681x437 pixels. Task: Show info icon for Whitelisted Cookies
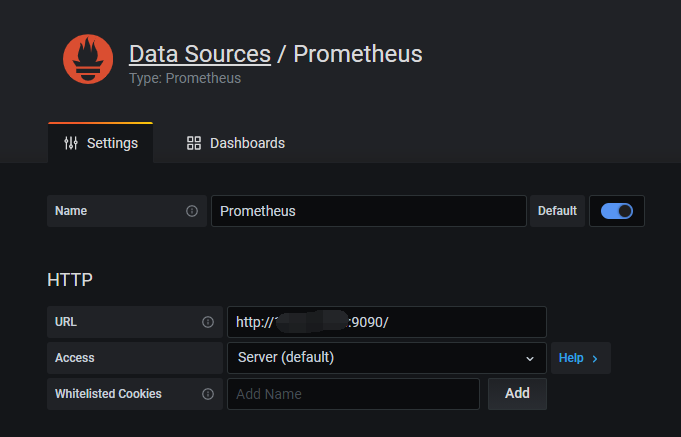(x=208, y=394)
